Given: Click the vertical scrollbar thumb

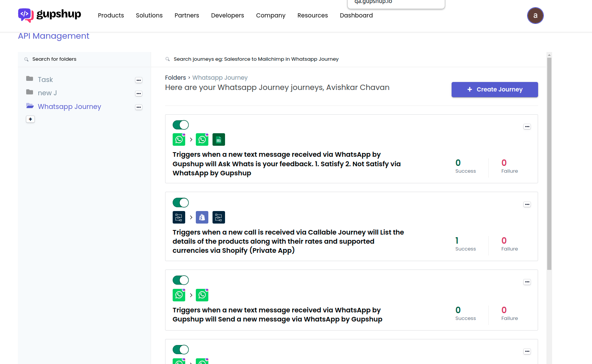Looking at the screenshot, I should (x=549, y=164).
